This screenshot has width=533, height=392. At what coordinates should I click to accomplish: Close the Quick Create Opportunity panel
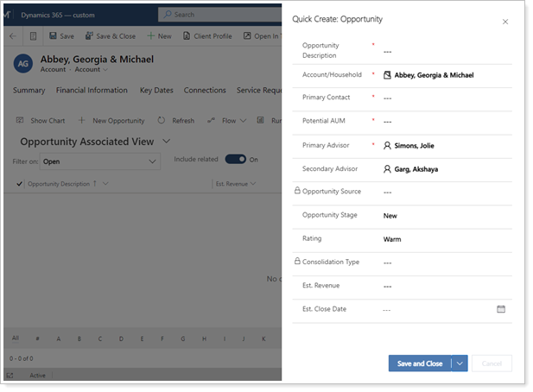tap(505, 22)
